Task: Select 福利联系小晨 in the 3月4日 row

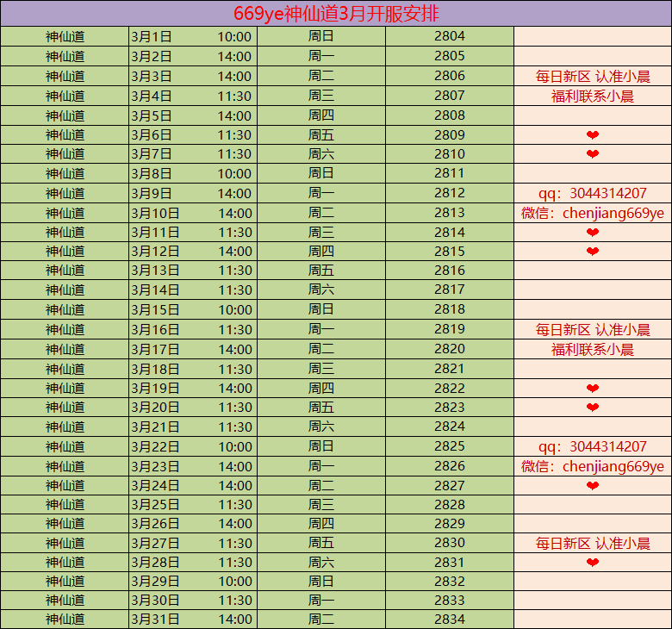Action: (x=593, y=96)
